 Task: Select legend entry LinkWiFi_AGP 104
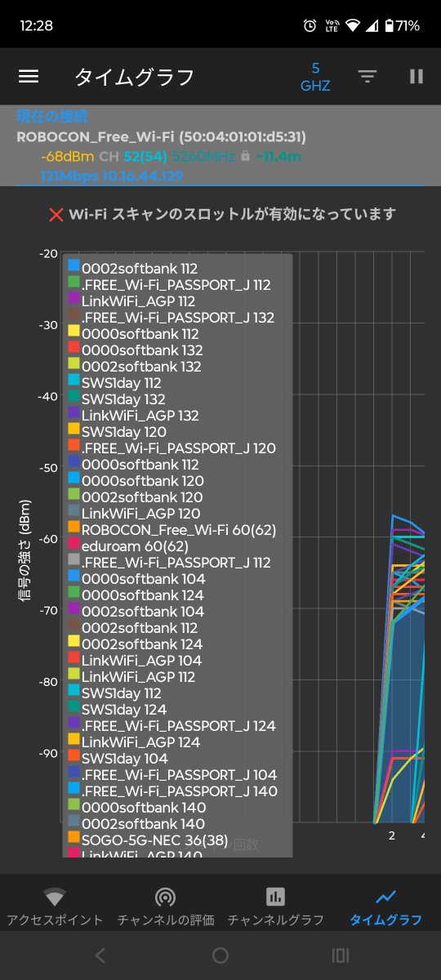[x=136, y=660]
